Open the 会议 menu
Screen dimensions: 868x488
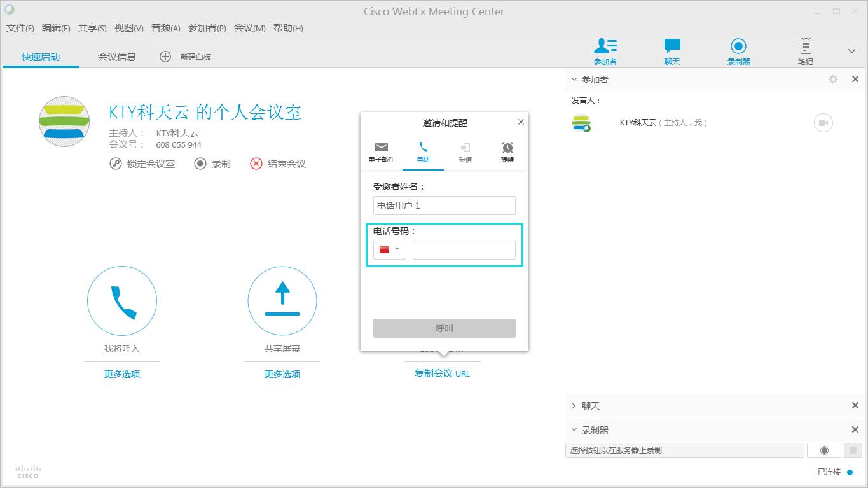pyautogui.click(x=249, y=28)
